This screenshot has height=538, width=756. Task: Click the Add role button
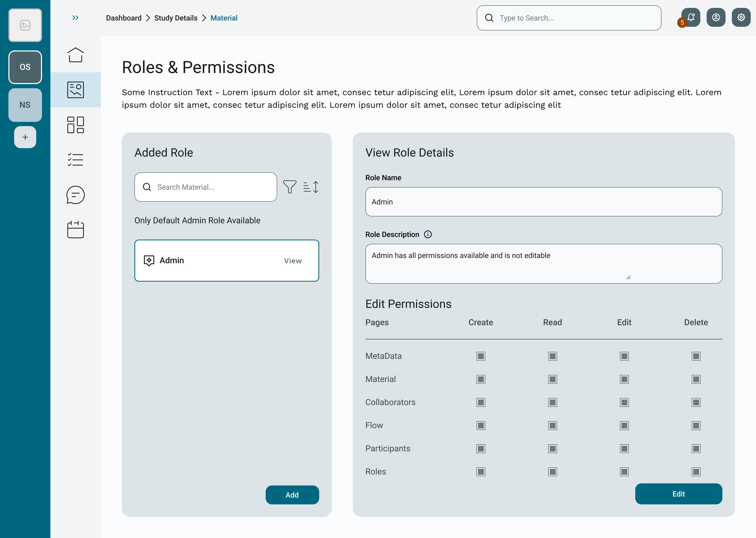292,495
